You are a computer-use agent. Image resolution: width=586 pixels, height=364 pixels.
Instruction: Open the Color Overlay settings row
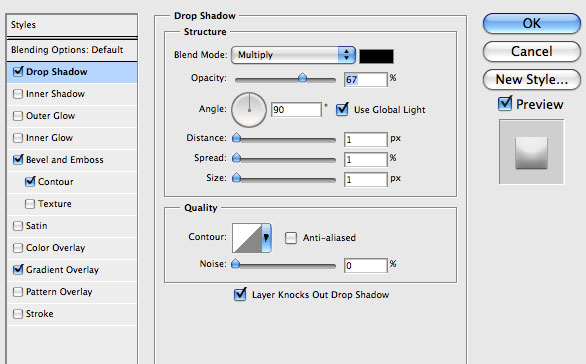tap(72, 248)
